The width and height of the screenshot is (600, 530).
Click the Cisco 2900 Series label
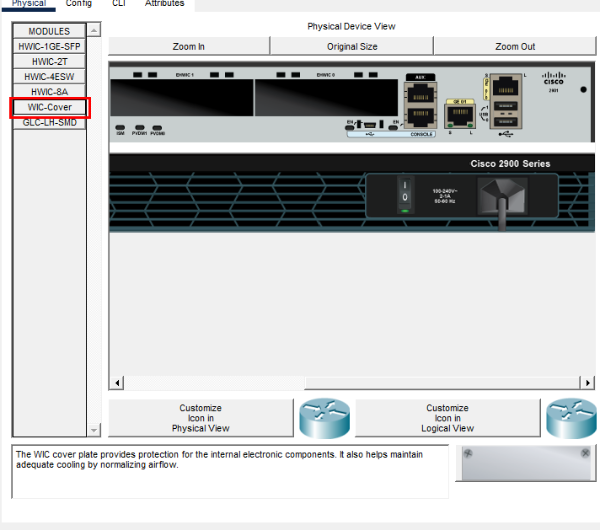tap(510, 164)
